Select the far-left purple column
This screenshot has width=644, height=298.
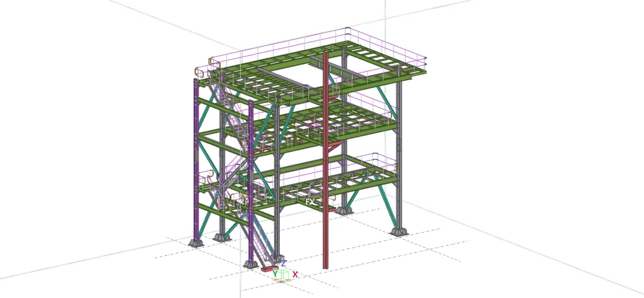click(196, 160)
